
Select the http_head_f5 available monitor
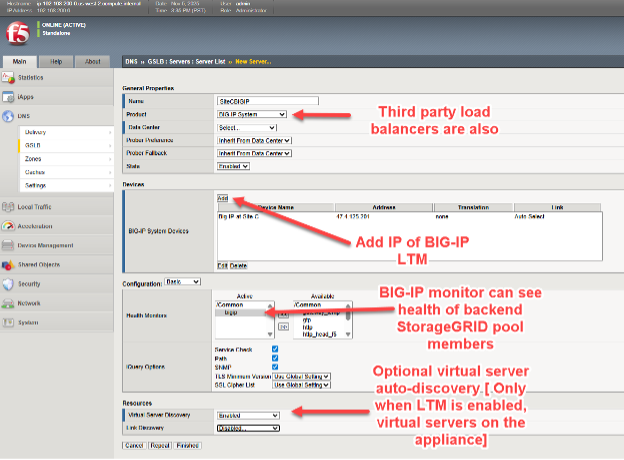click(x=320, y=334)
